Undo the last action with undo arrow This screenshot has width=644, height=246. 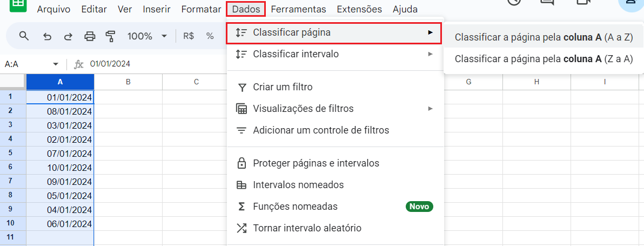tap(47, 36)
